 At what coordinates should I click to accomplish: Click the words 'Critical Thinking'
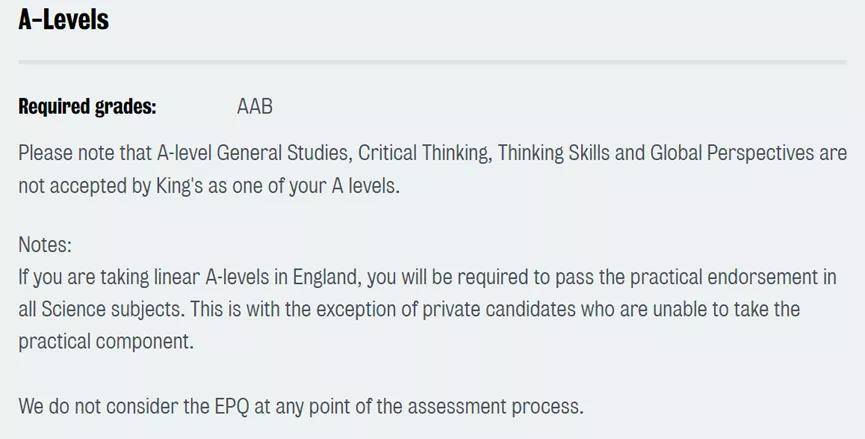(425, 153)
